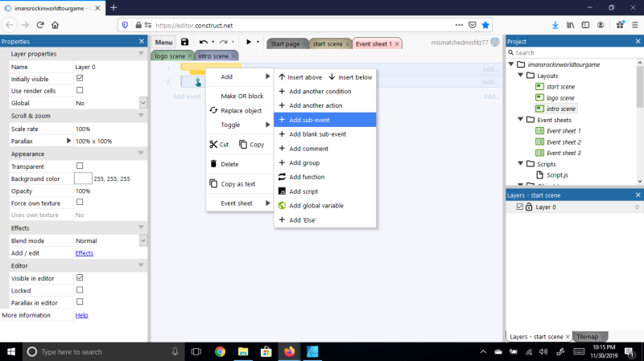The height and width of the screenshot is (361, 644).
Task: Open Firefox downloads arrow icon
Action: (555, 25)
